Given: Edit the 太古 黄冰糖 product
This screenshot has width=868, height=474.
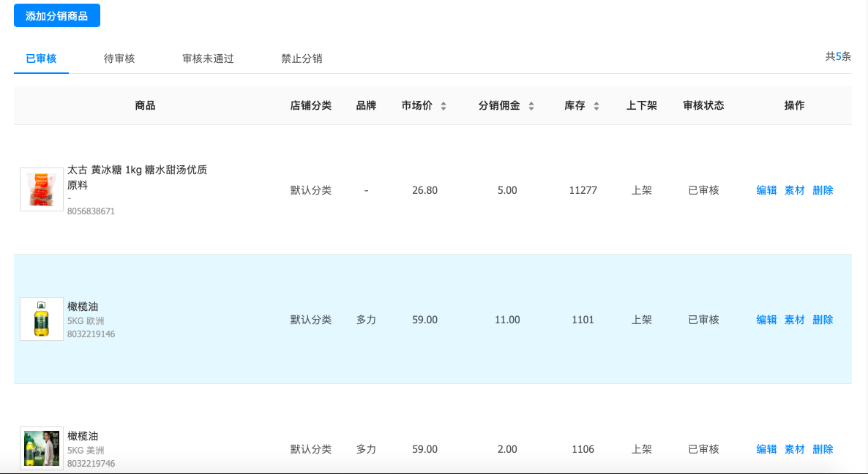Looking at the screenshot, I should click(x=766, y=190).
